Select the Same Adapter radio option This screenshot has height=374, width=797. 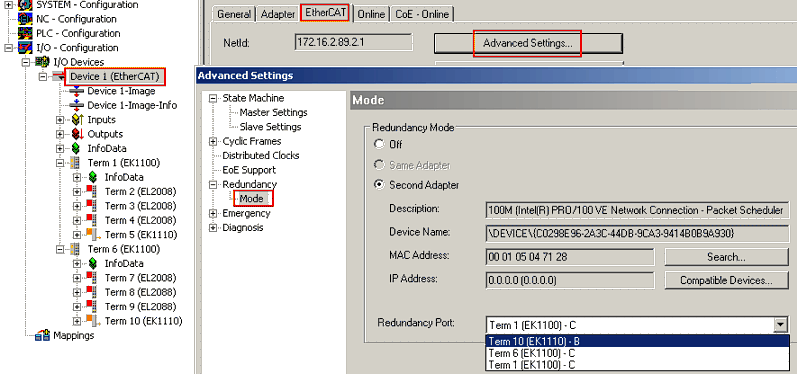[379, 165]
